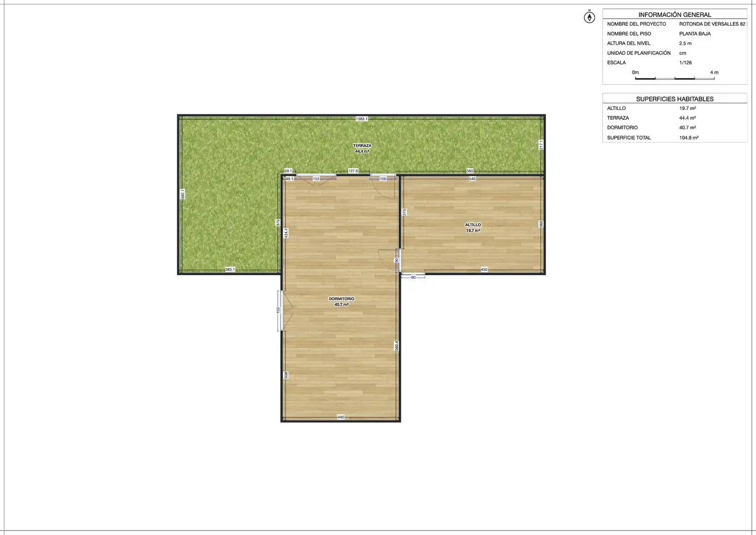Select the 'ESCALA' label
The image size is (756, 535).
616,63
